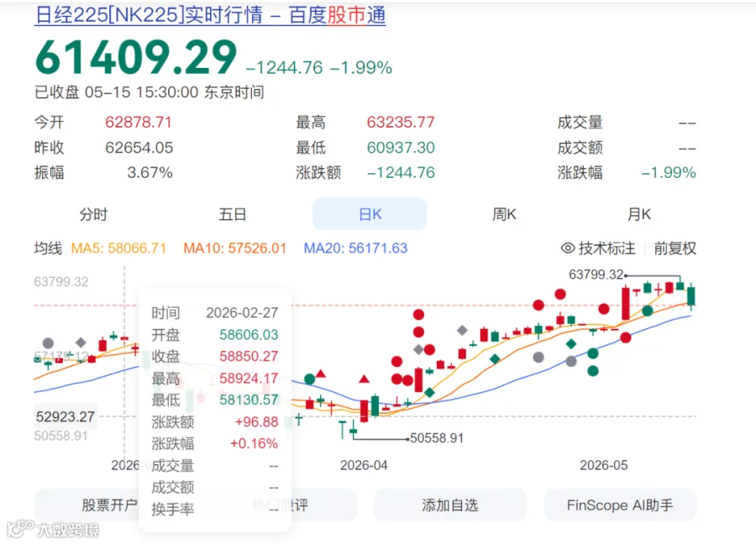Click the large 61409.29 index price
Viewport: 756px width, 544px height.
[136, 57]
